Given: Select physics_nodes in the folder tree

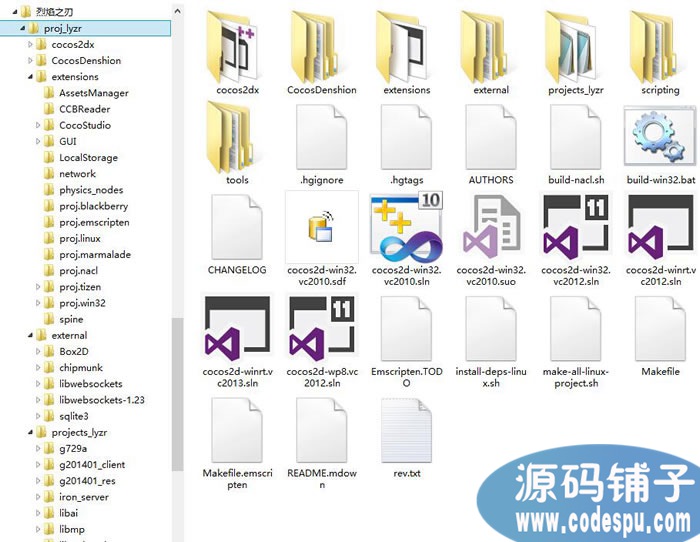Looking at the screenshot, I should [x=91, y=190].
